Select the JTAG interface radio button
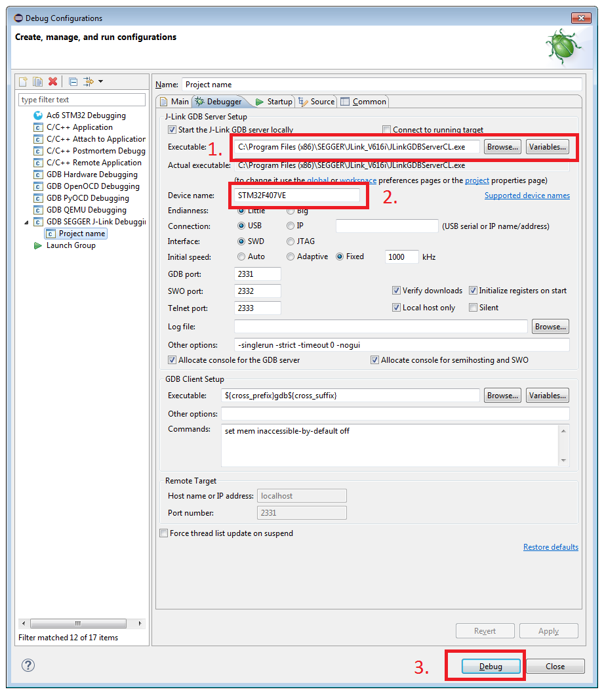The width and height of the screenshot is (604, 700). point(291,241)
